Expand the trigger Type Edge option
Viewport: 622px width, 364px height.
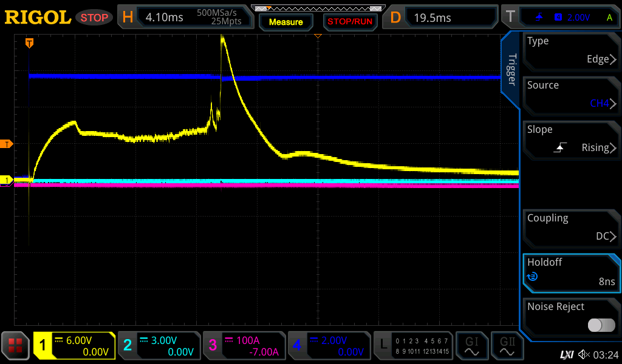point(570,50)
